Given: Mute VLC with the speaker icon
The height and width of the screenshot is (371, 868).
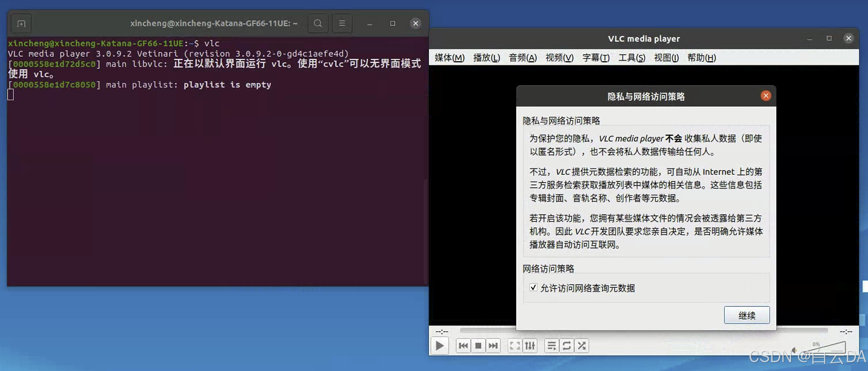Looking at the screenshot, I should tap(794, 350).
